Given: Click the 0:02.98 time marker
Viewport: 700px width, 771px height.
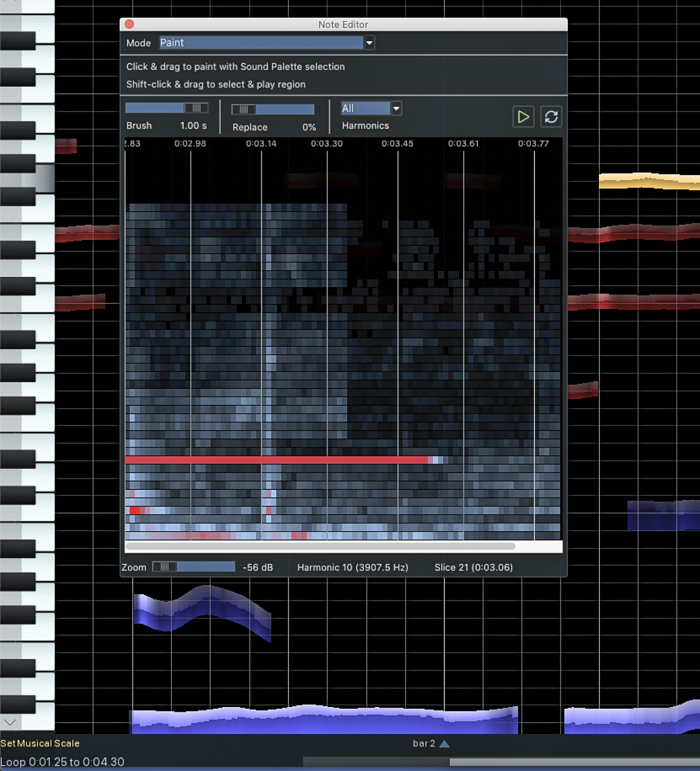Looking at the screenshot, I should [190, 144].
